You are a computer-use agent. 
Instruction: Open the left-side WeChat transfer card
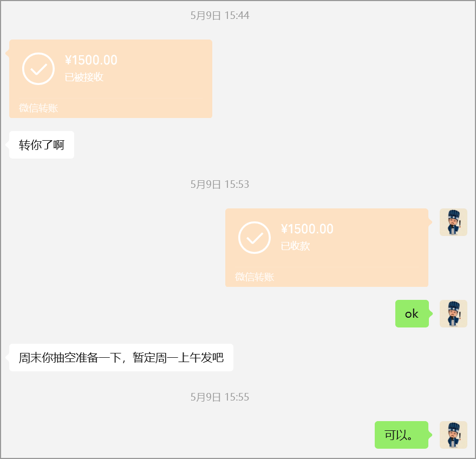point(110,78)
